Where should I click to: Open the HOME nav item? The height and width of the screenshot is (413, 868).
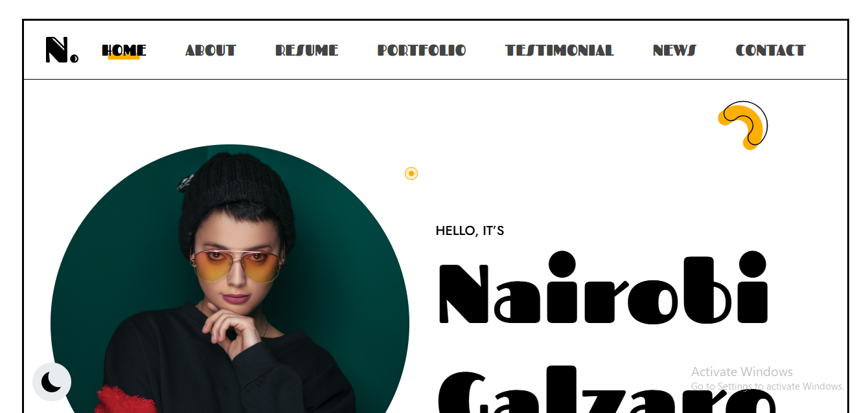tap(124, 50)
